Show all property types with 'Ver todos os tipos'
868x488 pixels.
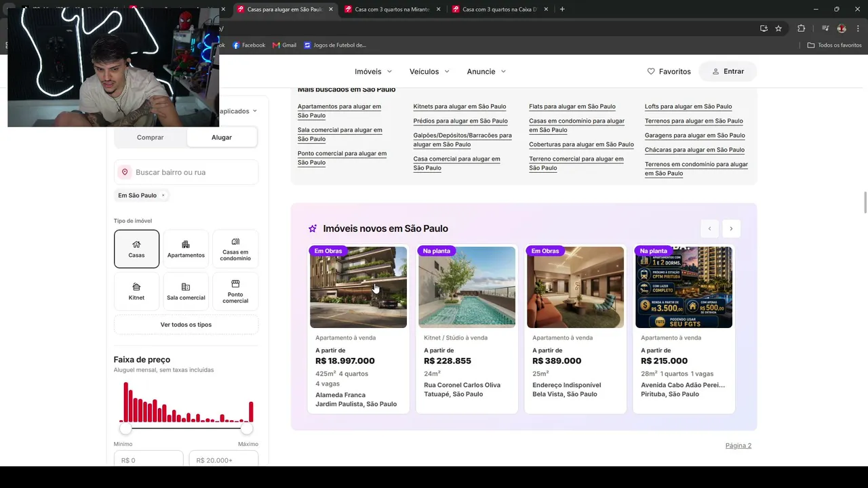(186, 325)
